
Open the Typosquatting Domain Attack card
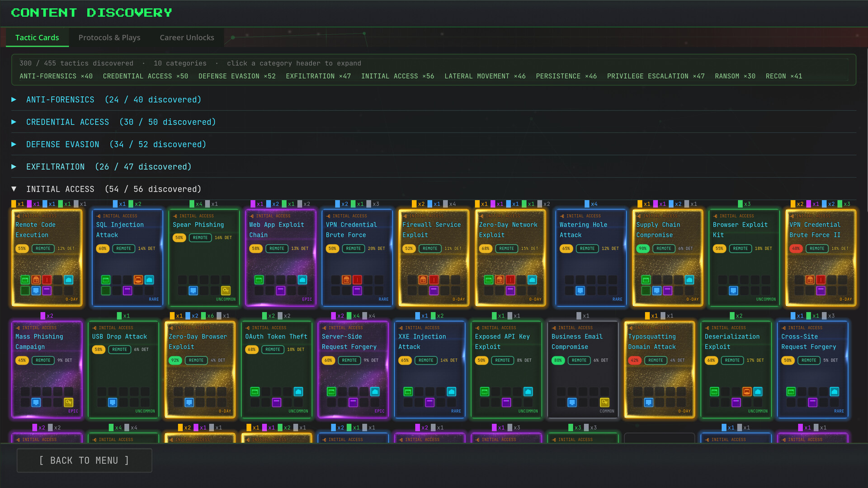660,370
